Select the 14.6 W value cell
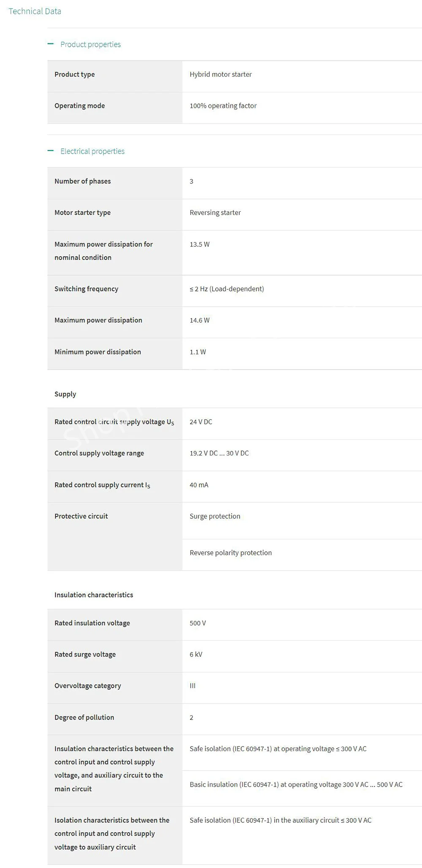This screenshot has height=868, width=422. coord(199,320)
